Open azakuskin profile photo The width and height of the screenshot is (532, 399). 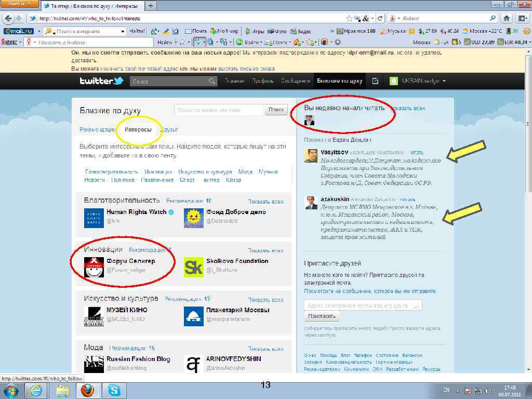coord(311,203)
